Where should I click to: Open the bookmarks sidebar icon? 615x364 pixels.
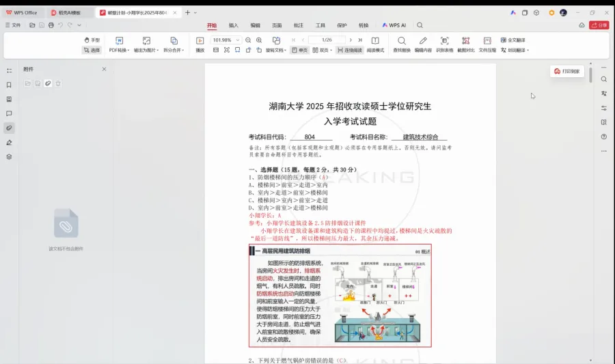point(9,85)
